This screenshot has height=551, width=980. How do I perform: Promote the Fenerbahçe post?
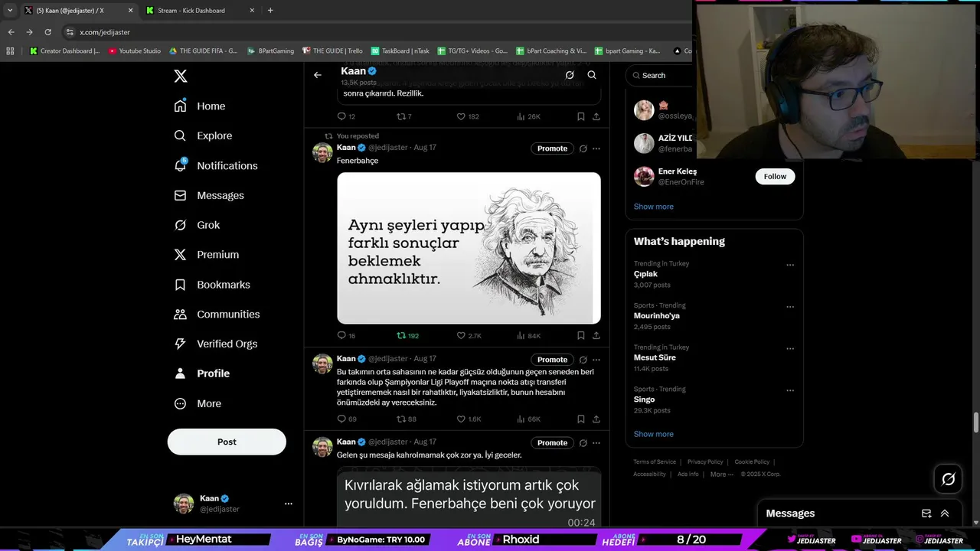click(552, 148)
